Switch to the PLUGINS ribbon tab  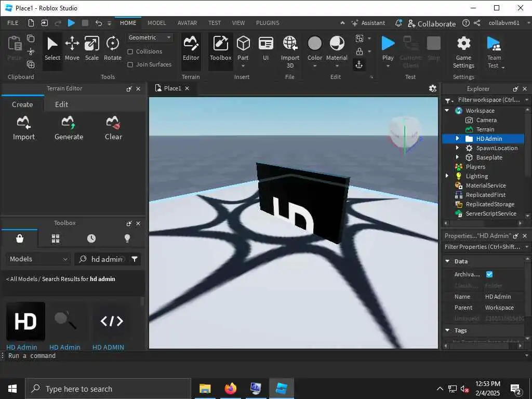pos(268,23)
